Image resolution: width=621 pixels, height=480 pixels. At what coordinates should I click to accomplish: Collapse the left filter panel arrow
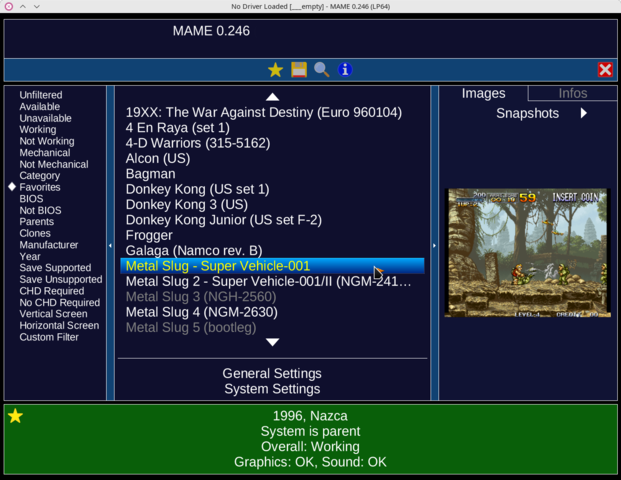coord(110,246)
